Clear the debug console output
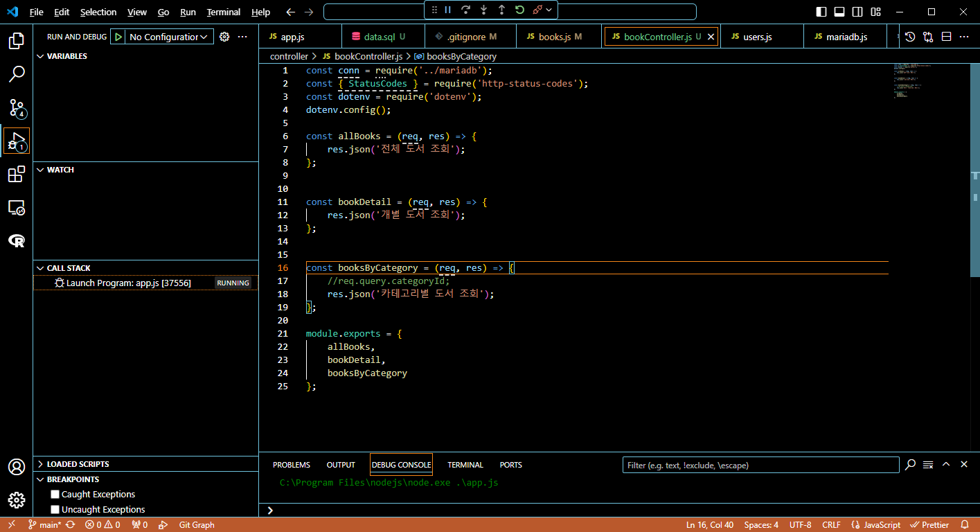This screenshot has width=980, height=532. [928, 464]
